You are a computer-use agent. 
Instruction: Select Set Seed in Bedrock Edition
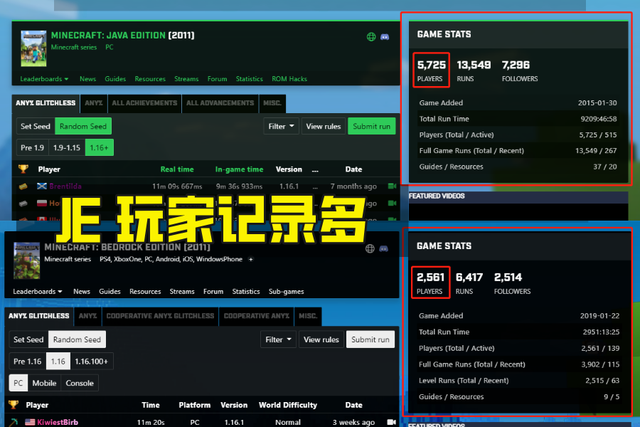coord(29,339)
